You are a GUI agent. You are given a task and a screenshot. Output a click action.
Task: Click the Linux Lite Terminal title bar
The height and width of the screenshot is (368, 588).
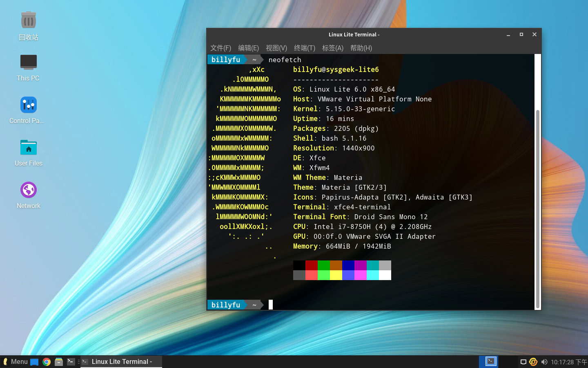(x=354, y=35)
